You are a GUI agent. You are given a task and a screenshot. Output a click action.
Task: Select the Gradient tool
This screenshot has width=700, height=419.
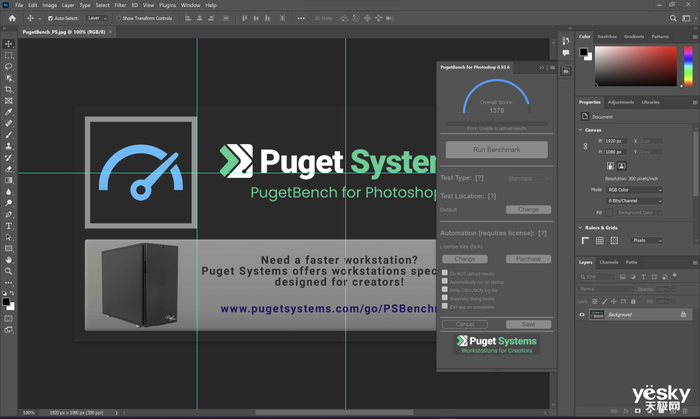click(x=8, y=180)
